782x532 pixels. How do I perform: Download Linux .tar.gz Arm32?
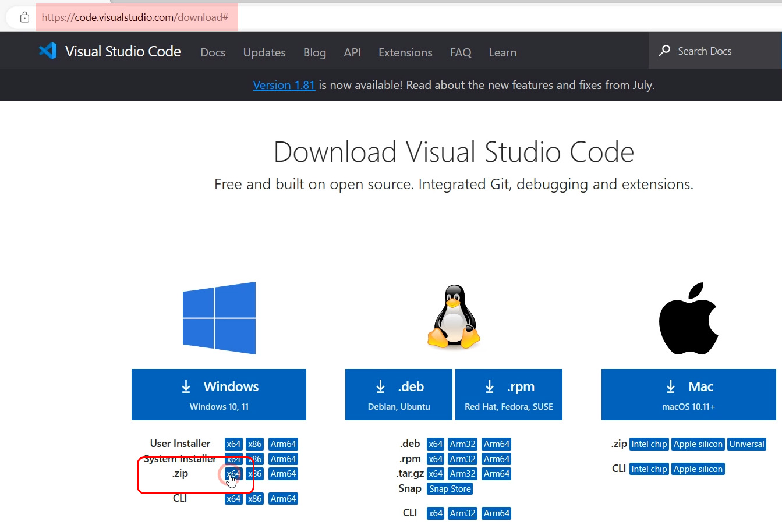(463, 474)
